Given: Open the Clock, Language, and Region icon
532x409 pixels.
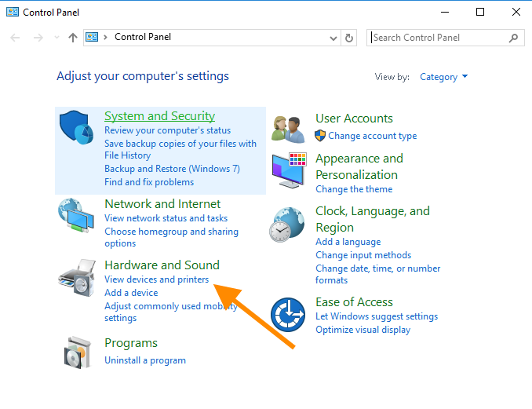Looking at the screenshot, I should [287, 225].
